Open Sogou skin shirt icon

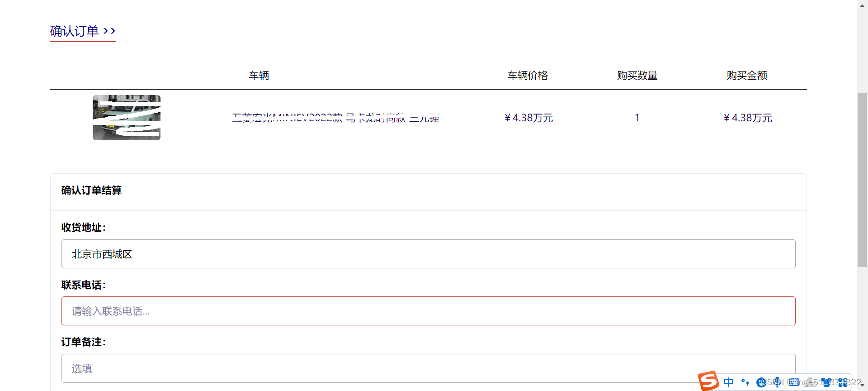pyautogui.click(x=826, y=382)
